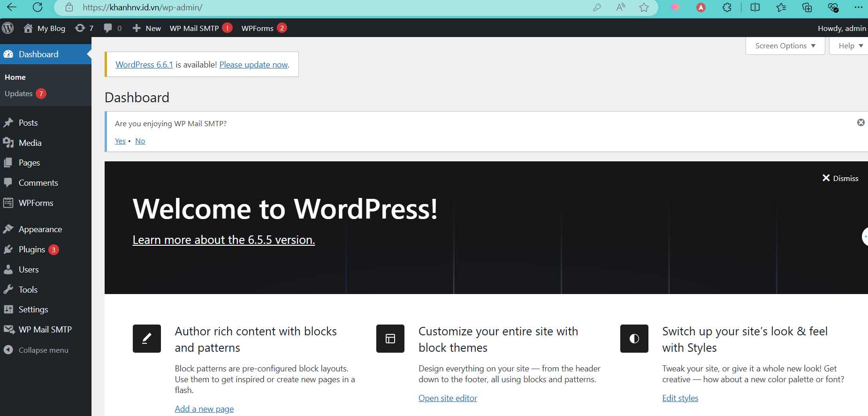Collapse the admin sidebar menu
Screen dimensions: 868x416
pos(36,350)
